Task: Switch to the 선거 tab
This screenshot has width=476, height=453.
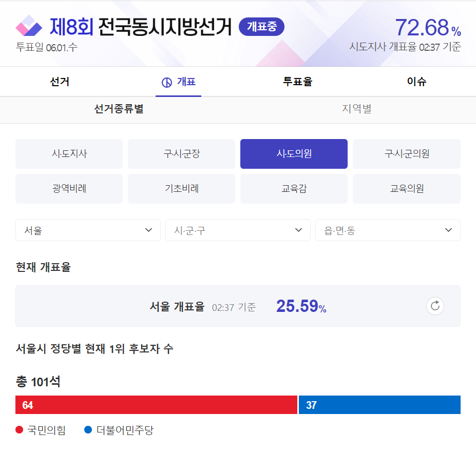Action: click(60, 82)
